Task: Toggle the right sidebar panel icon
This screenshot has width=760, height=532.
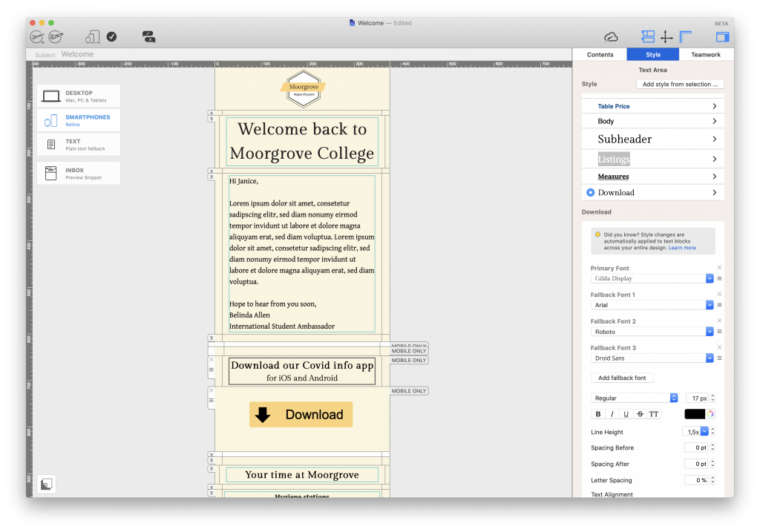Action: coord(722,37)
